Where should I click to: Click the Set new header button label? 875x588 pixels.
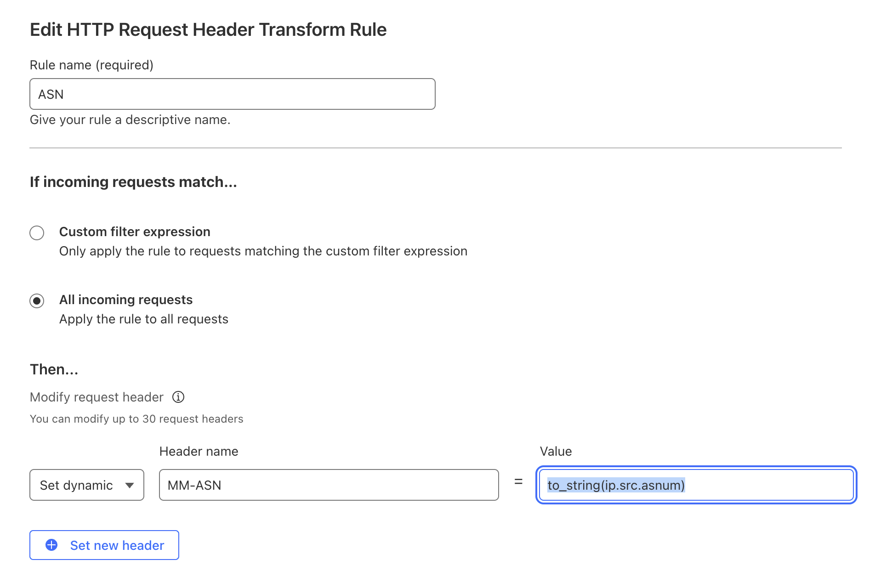click(117, 545)
